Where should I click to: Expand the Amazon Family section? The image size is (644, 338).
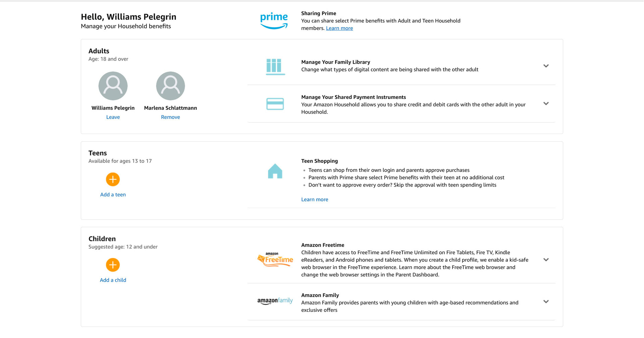tap(546, 301)
